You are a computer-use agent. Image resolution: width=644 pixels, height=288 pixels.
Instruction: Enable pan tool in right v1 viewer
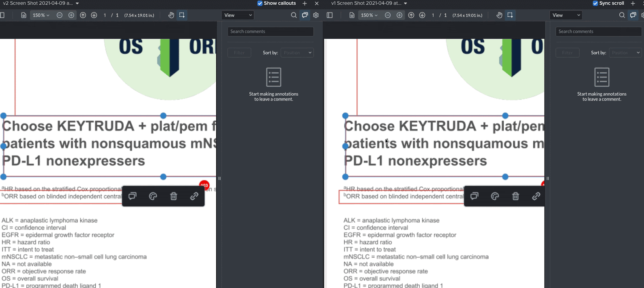499,15
